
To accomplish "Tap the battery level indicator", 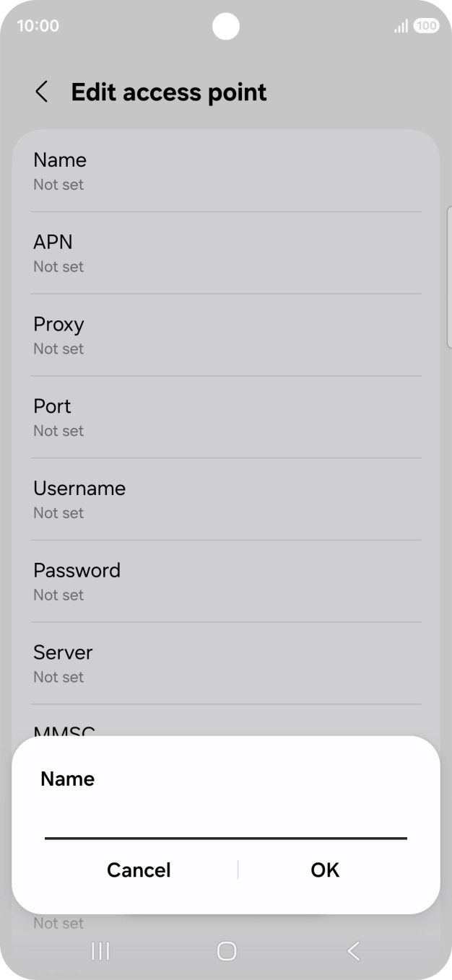I will (x=426, y=25).
